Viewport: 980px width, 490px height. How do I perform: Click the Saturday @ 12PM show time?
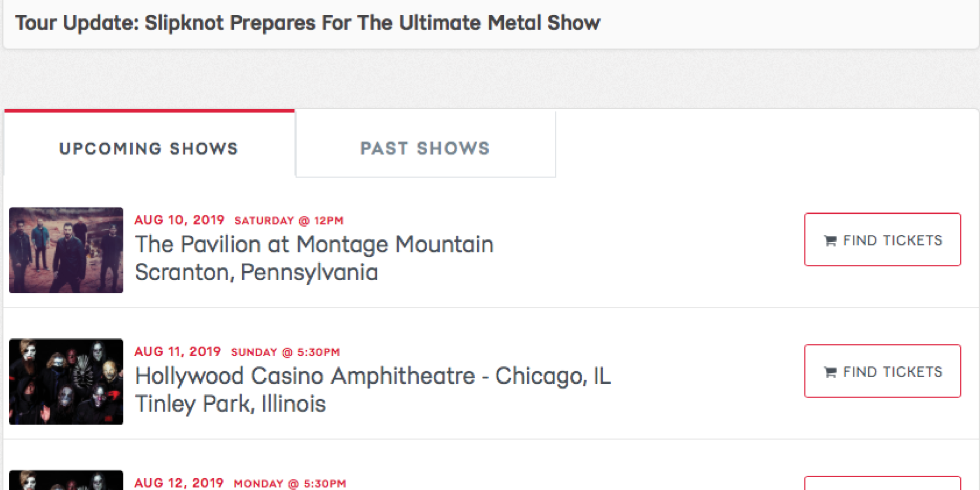[289, 220]
